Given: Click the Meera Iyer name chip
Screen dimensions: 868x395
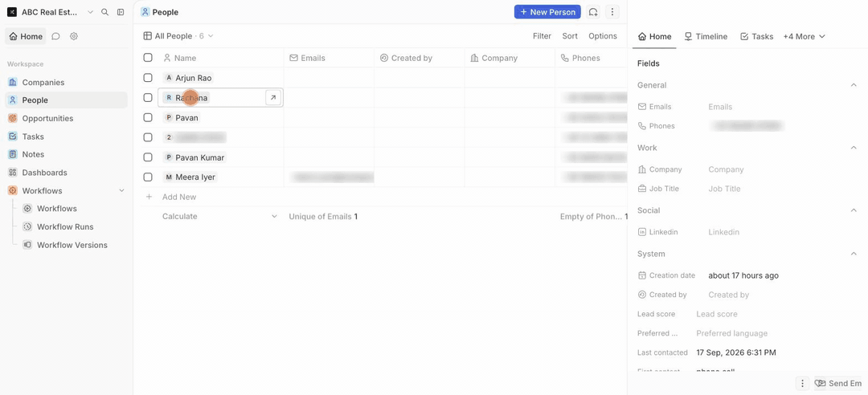Looking at the screenshot, I should (x=190, y=177).
